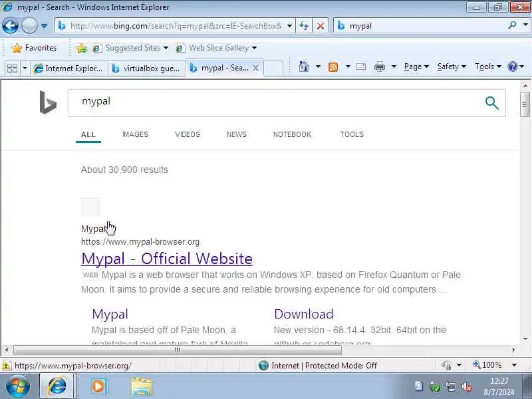This screenshot has width=532, height=399.
Task: Switch to NEWS results
Action: pos(237,134)
